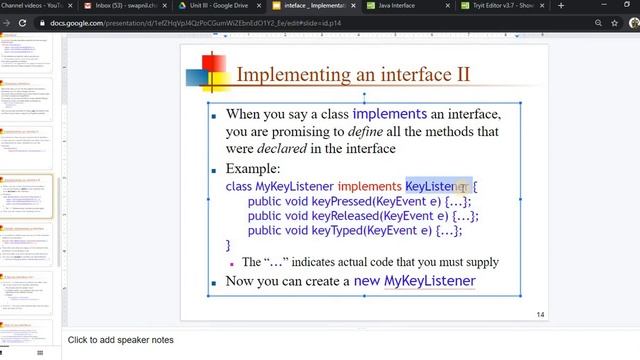
Task: Click the text box bottom-right corner handle
Action: click(520, 296)
